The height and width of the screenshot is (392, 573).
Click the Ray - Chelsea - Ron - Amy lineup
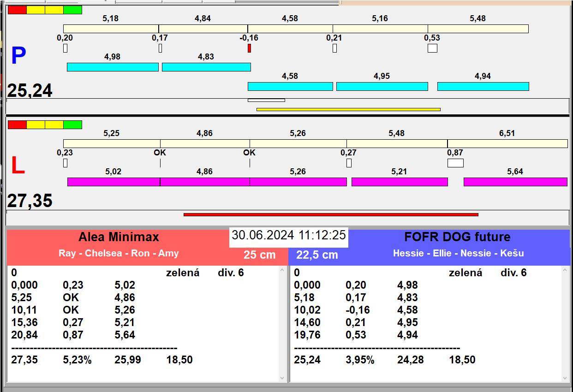point(119,253)
